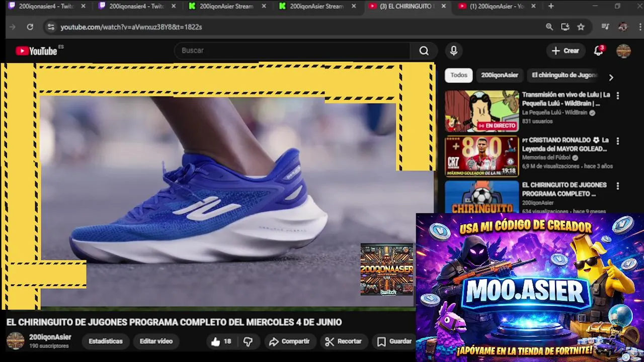Image resolution: width=644 pixels, height=362 pixels.
Task: Open 200iqonAsier channel name below video
Action: [50, 337]
